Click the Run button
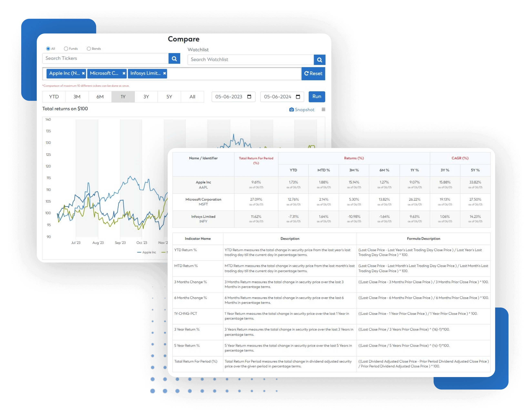The image size is (532, 417). tap(317, 97)
